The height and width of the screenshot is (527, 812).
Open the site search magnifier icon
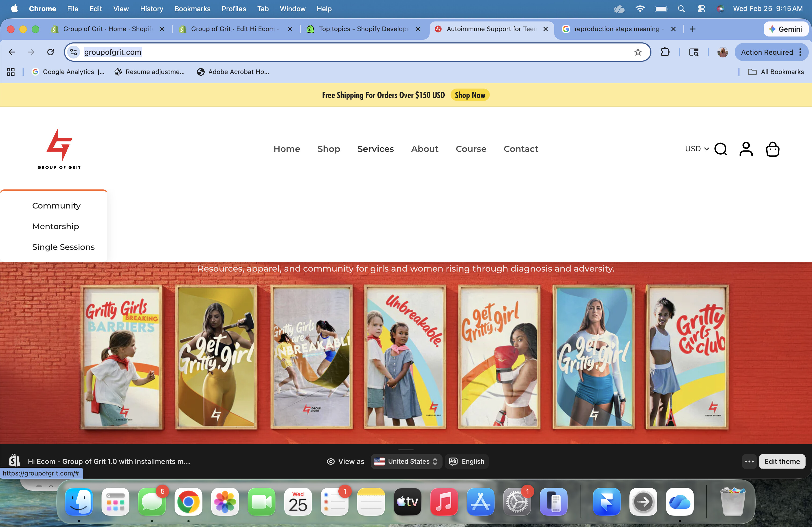tap(720, 149)
